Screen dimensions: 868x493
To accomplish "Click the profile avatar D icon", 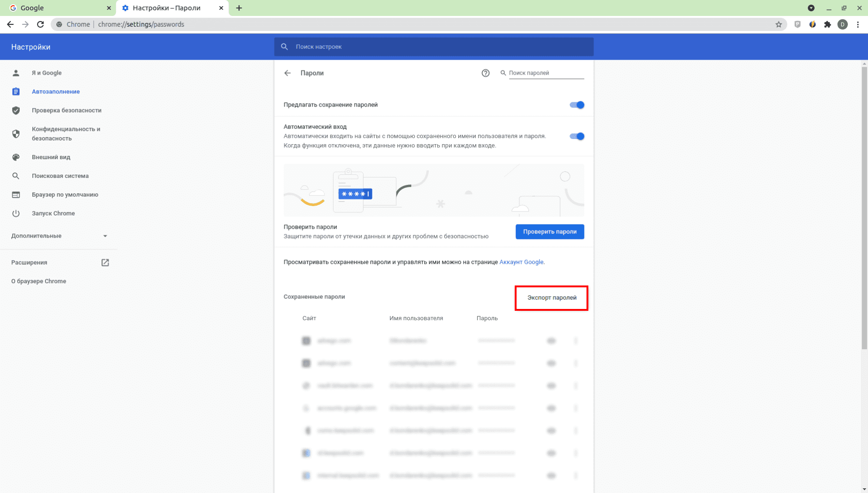I will 842,24.
